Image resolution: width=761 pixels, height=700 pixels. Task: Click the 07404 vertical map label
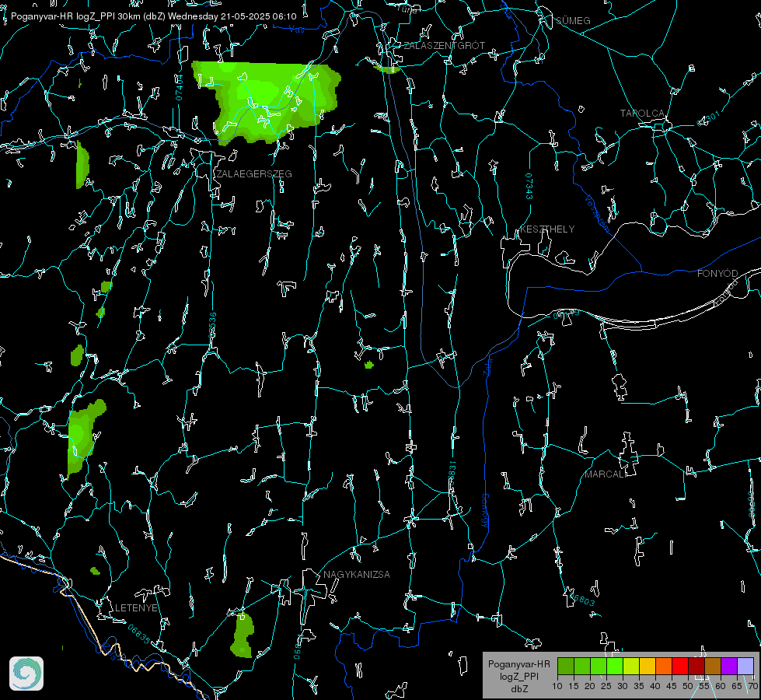(180, 88)
